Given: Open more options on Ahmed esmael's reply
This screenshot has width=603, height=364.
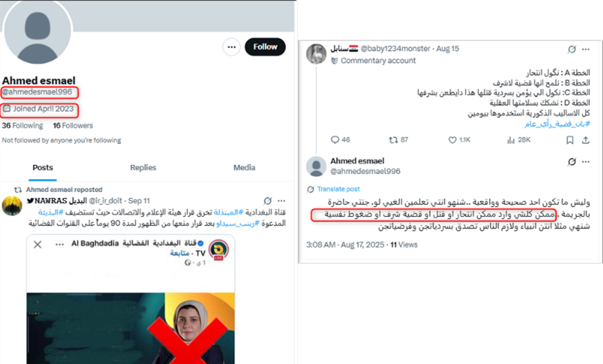Looking at the screenshot, I should click(x=586, y=162).
